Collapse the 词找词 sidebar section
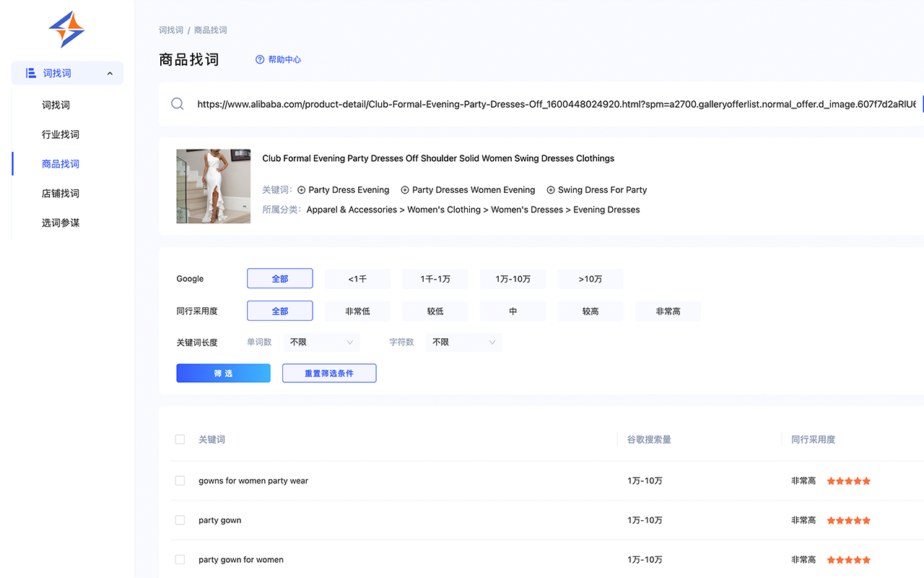This screenshot has width=924, height=578. pyautogui.click(x=110, y=72)
